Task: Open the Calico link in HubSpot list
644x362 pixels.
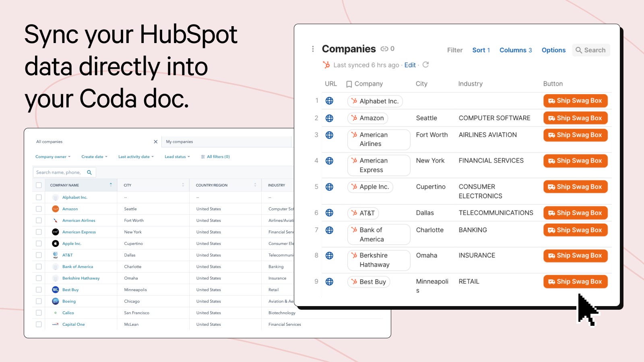Action: tap(68, 313)
